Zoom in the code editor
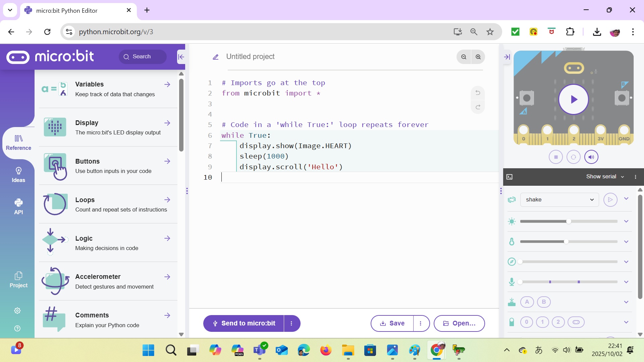Image resolution: width=644 pixels, height=362 pixels. 478,57
